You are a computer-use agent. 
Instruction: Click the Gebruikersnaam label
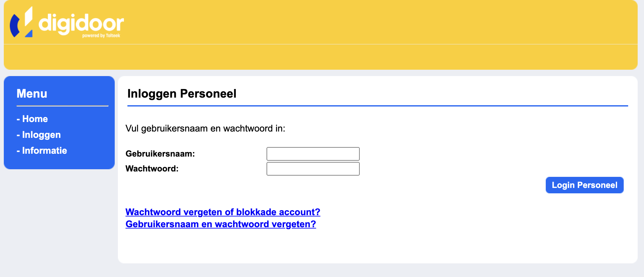(x=160, y=154)
